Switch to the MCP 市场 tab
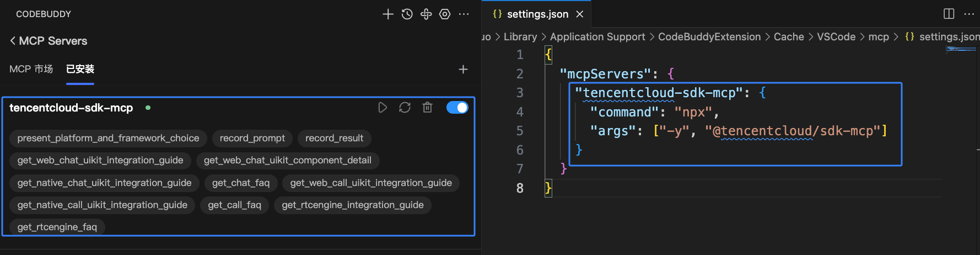 (31, 69)
